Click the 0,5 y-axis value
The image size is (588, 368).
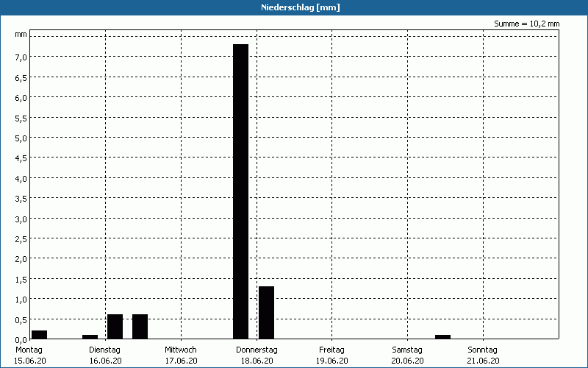[21, 319]
